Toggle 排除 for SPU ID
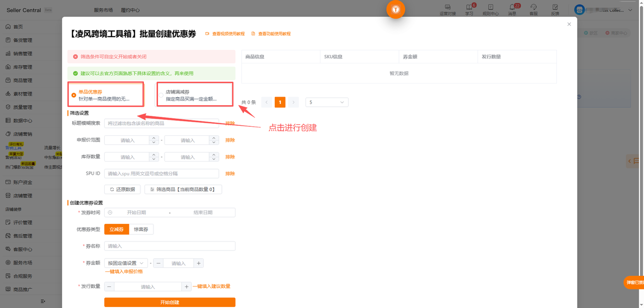644x308 pixels. click(230, 174)
